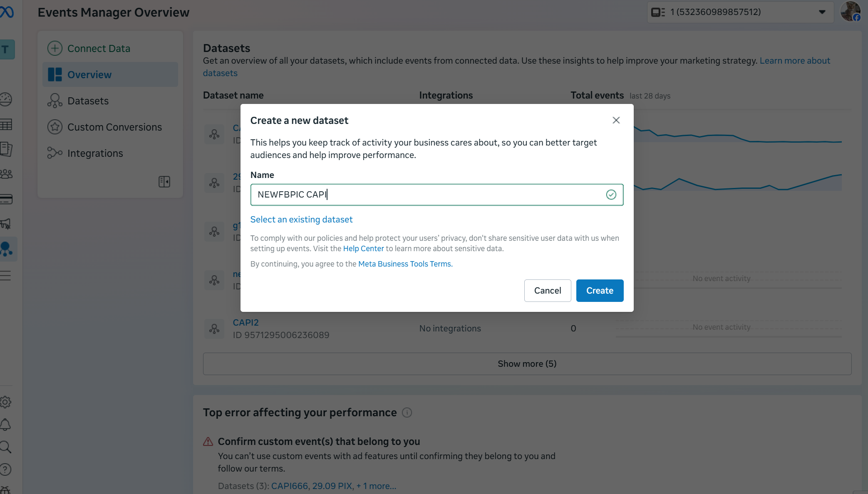Click the CAPI2 dataset row icon
This screenshot has width=868, height=494.
214,329
